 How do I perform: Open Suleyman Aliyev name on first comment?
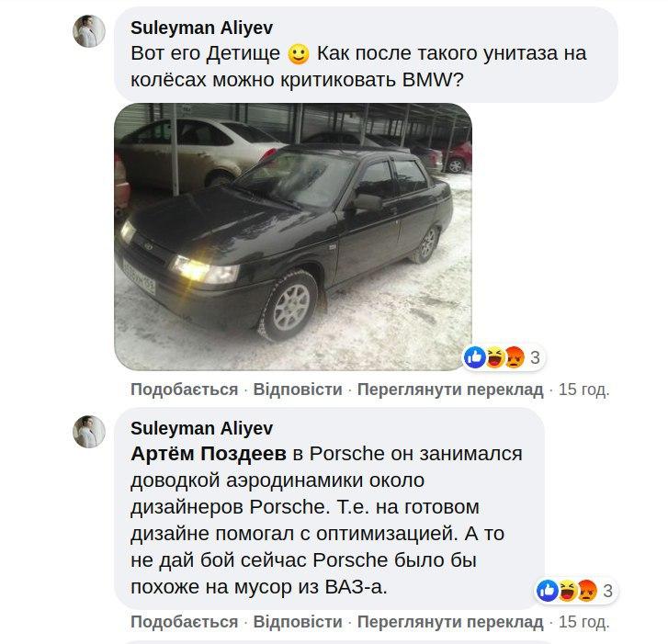coord(202,28)
